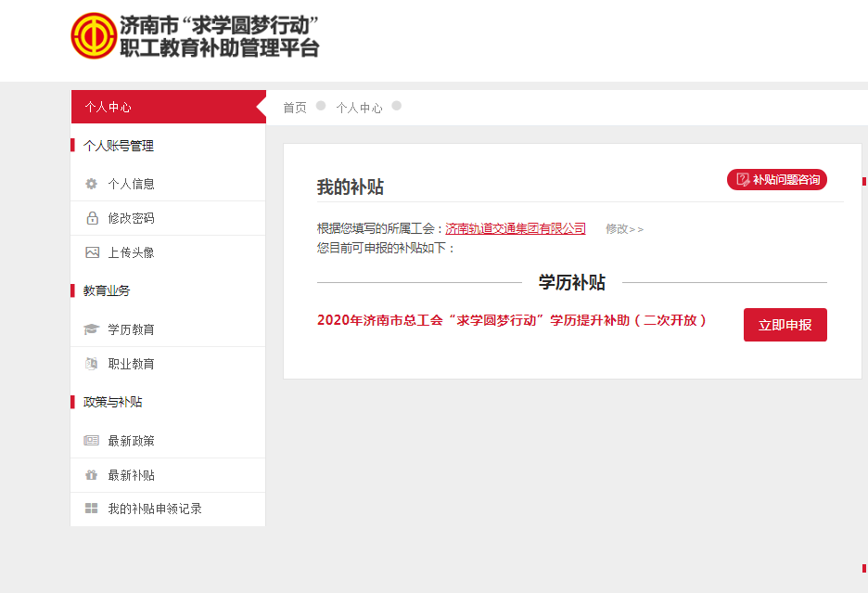Click the 济南轨道交通集团有限公司 union link
This screenshot has height=593, width=868.
click(516, 228)
